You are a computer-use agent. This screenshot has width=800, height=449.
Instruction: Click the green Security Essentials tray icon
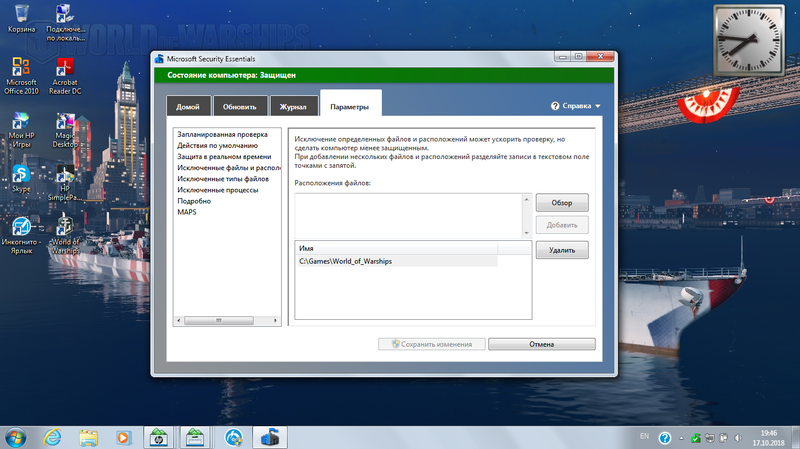695,438
